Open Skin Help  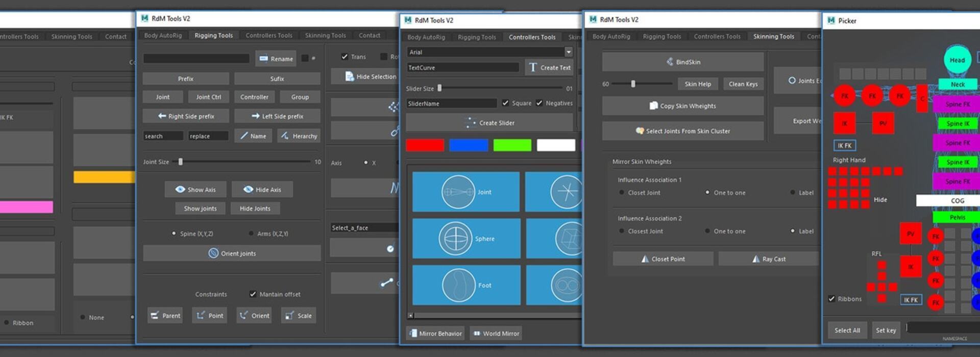tap(698, 84)
